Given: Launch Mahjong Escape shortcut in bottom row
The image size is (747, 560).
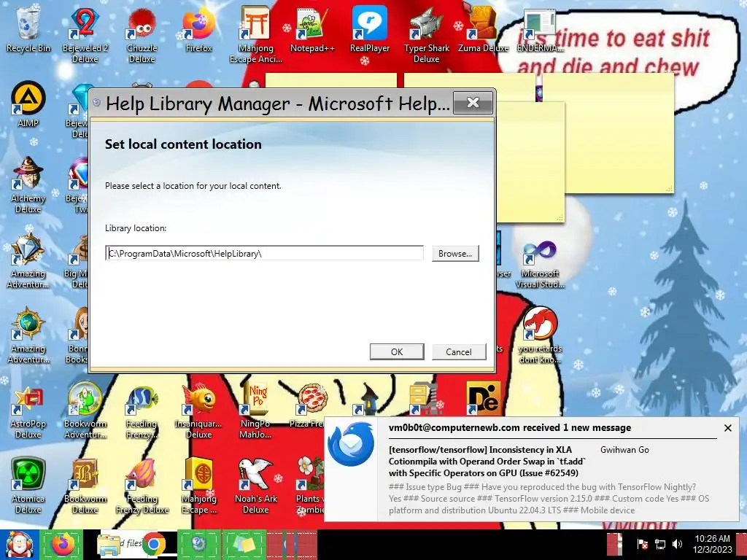Looking at the screenshot, I should point(198,486).
